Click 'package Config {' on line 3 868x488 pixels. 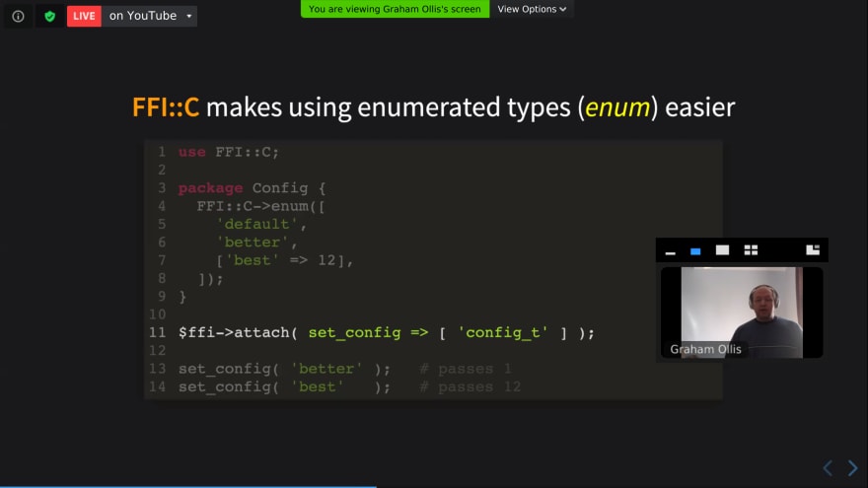pos(253,188)
